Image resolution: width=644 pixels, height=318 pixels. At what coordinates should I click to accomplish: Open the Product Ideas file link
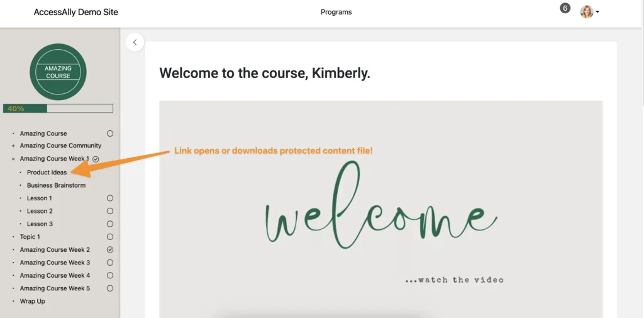[47, 173]
